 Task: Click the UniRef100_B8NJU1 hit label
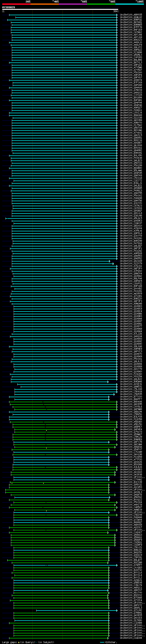[x=131, y=550]
